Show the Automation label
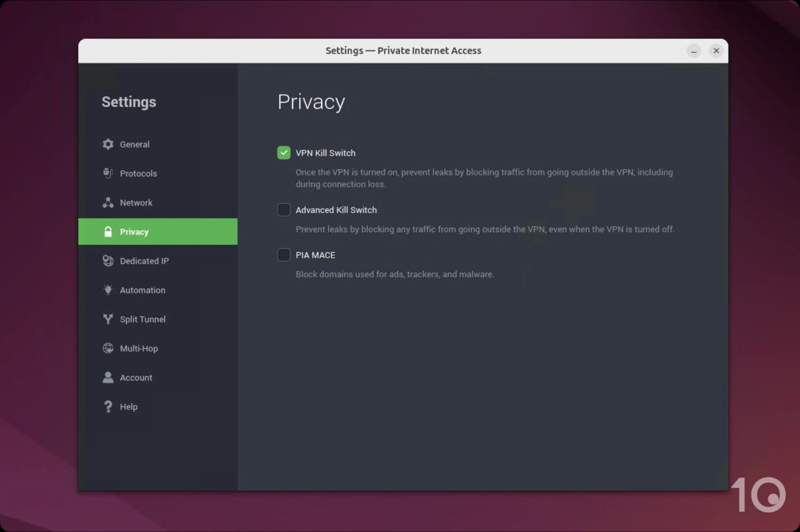This screenshot has height=532, width=800. tap(142, 290)
